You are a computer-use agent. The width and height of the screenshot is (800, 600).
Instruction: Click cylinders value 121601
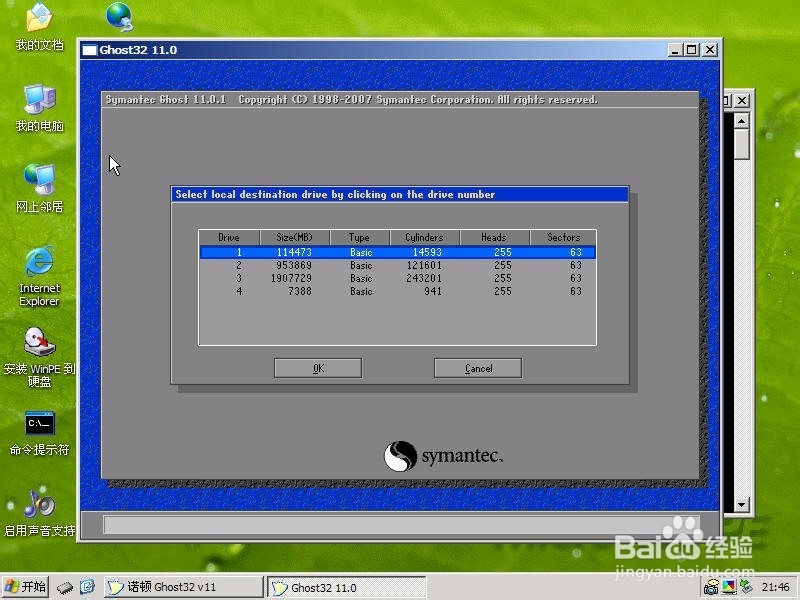tap(424, 265)
